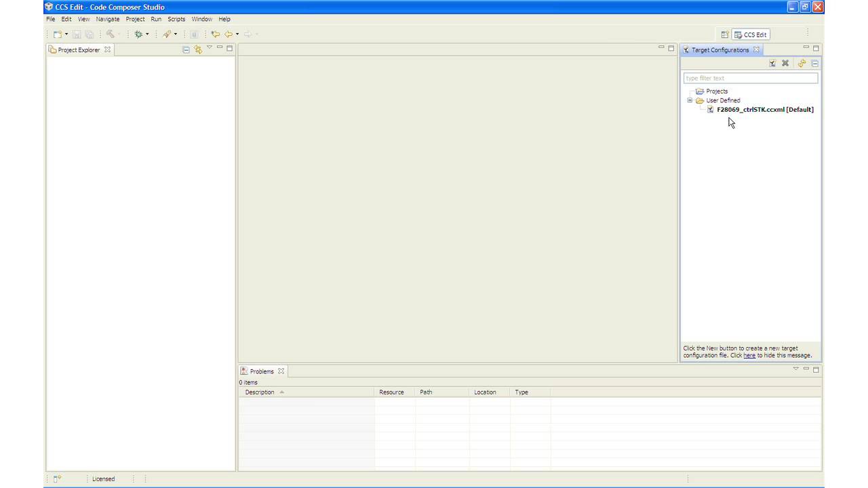Screen dimensions: 868x488
Task: Click the Open Perspective icon
Action: tap(725, 35)
